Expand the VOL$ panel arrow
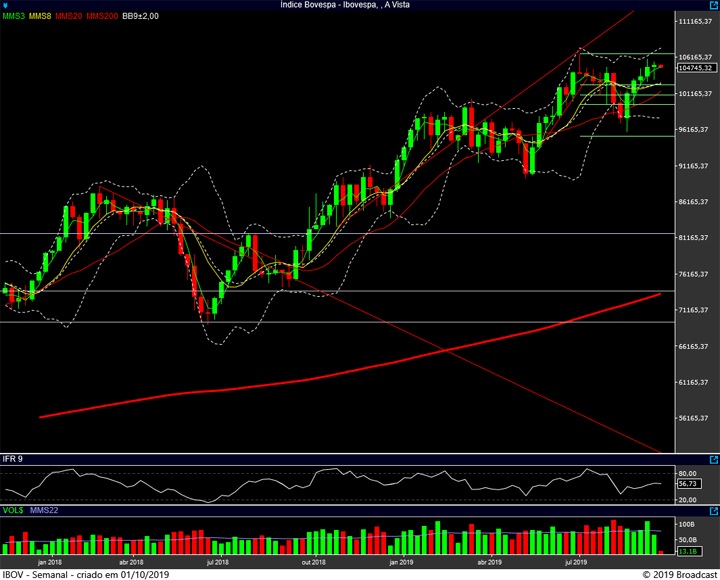 pyautogui.click(x=713, y=510)
